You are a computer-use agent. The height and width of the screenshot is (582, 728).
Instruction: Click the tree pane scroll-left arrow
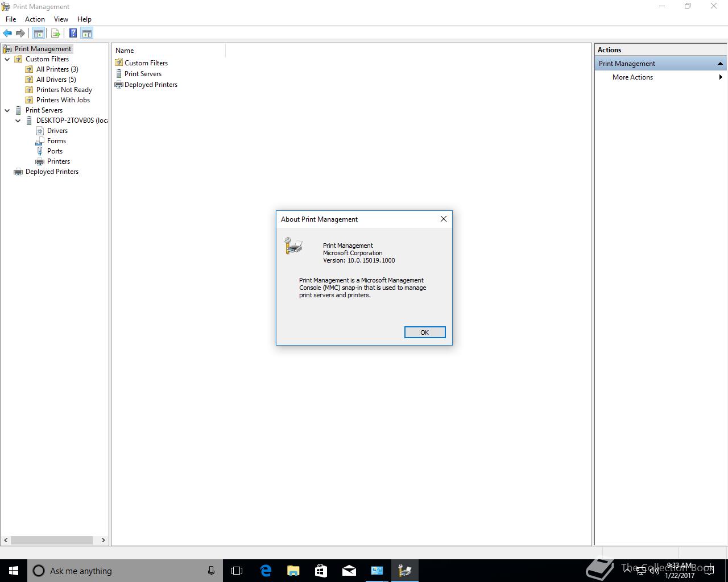[x=6, y=540]
